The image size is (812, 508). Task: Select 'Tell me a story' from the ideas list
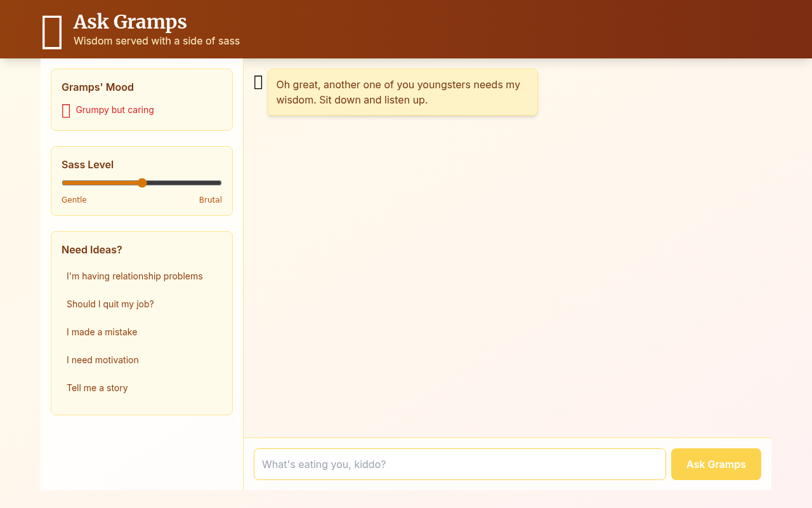click(x=97, y=388)
